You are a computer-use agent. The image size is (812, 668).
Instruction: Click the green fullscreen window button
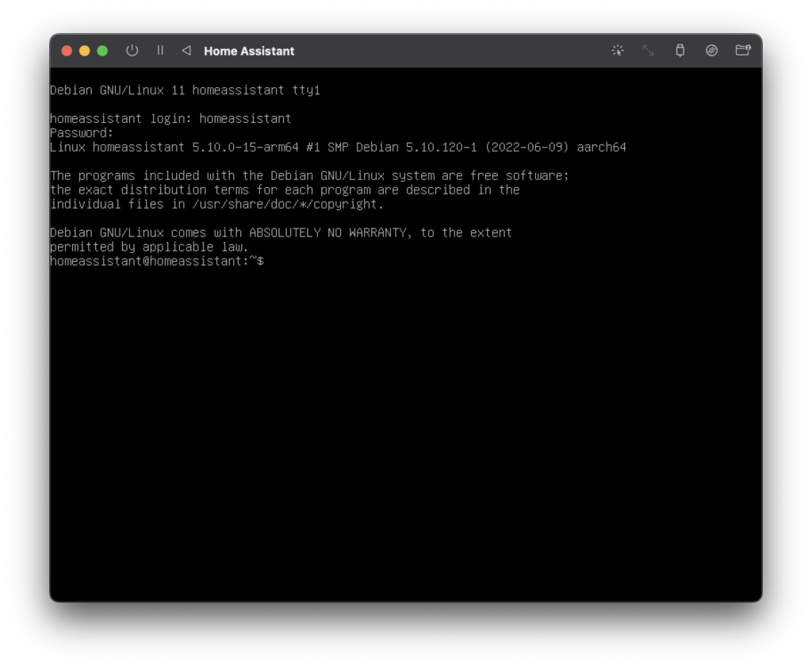point(102,51)
